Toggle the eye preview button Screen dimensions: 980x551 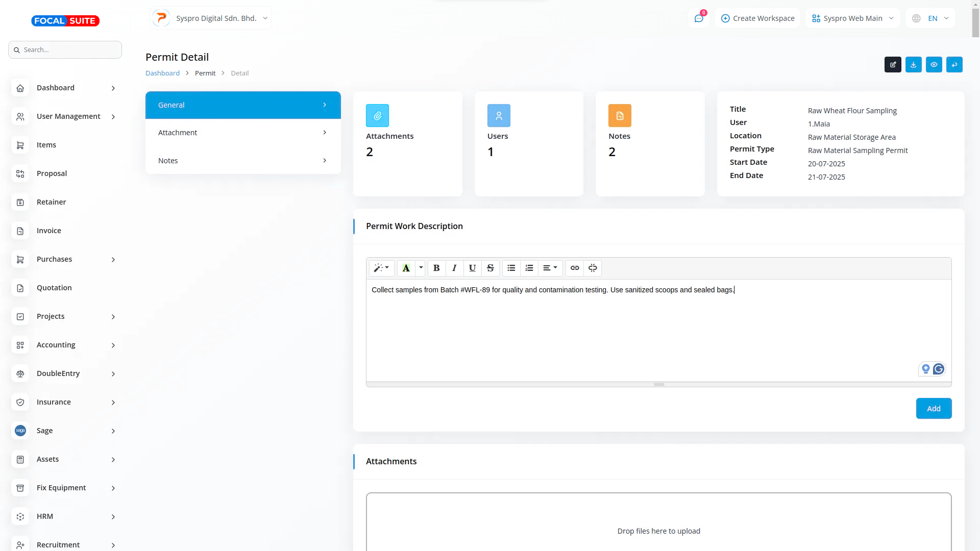point(934,65)
